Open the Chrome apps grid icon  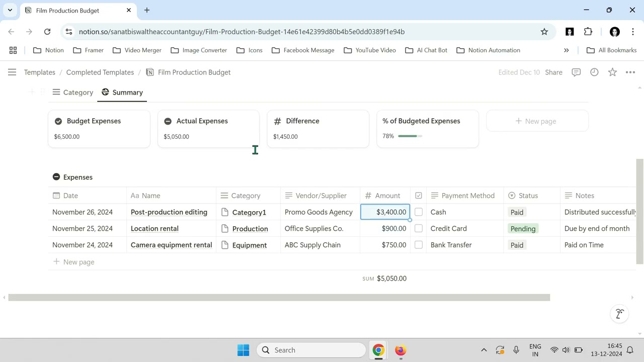tap(13, 50)
